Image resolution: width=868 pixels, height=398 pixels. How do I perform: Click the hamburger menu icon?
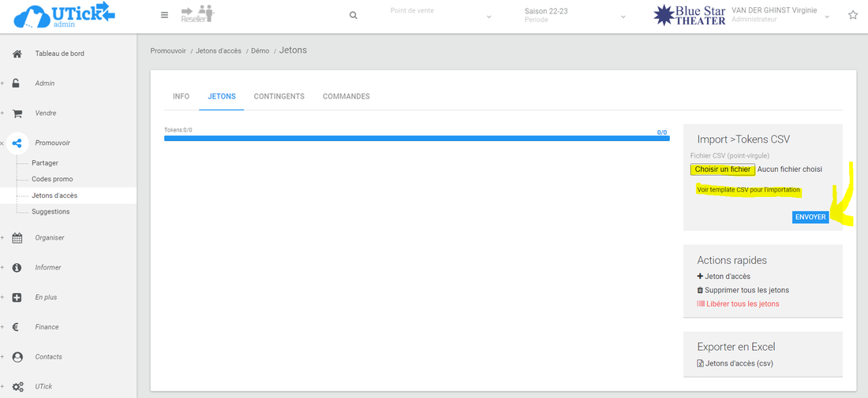pyautogui.click(x=164, y=15)
